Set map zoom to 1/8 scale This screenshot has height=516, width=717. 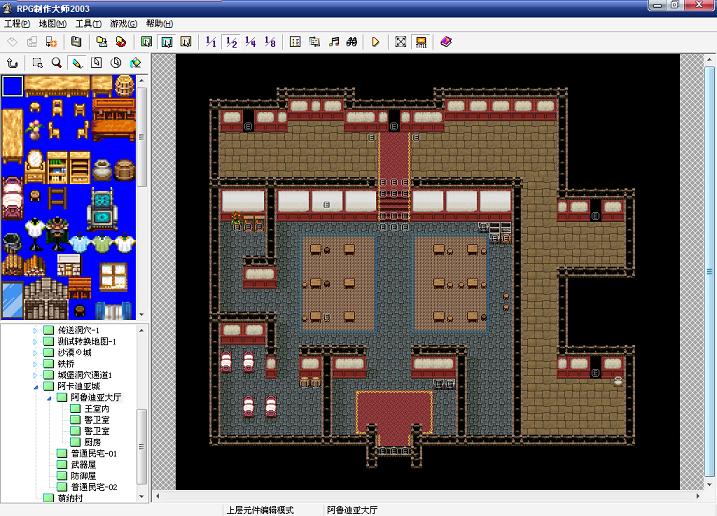270,42
